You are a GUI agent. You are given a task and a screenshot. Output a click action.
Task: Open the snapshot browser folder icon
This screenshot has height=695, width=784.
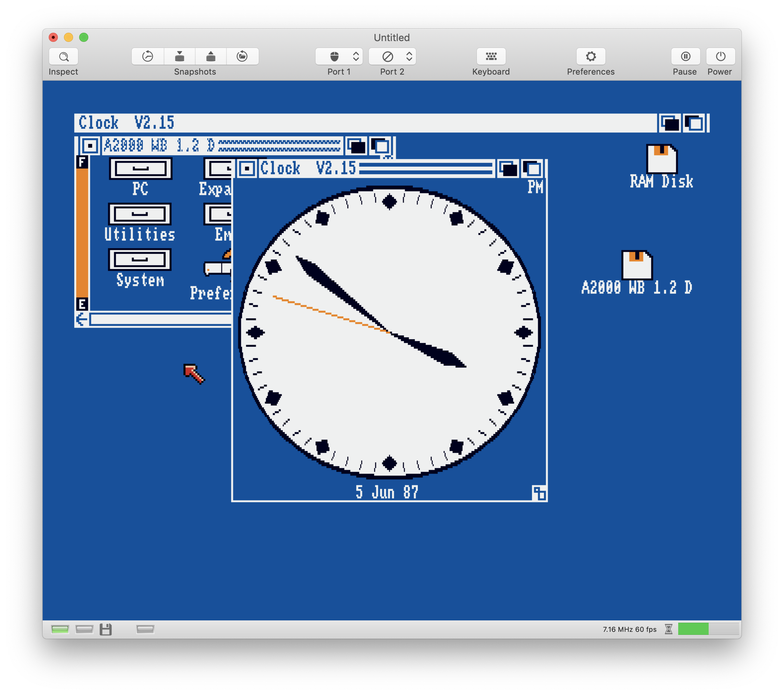click(x=242, y=57)
